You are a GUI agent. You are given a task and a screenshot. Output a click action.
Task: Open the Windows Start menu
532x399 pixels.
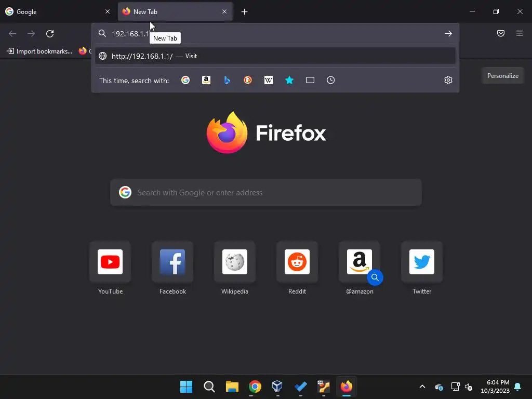tap(187, 387)
